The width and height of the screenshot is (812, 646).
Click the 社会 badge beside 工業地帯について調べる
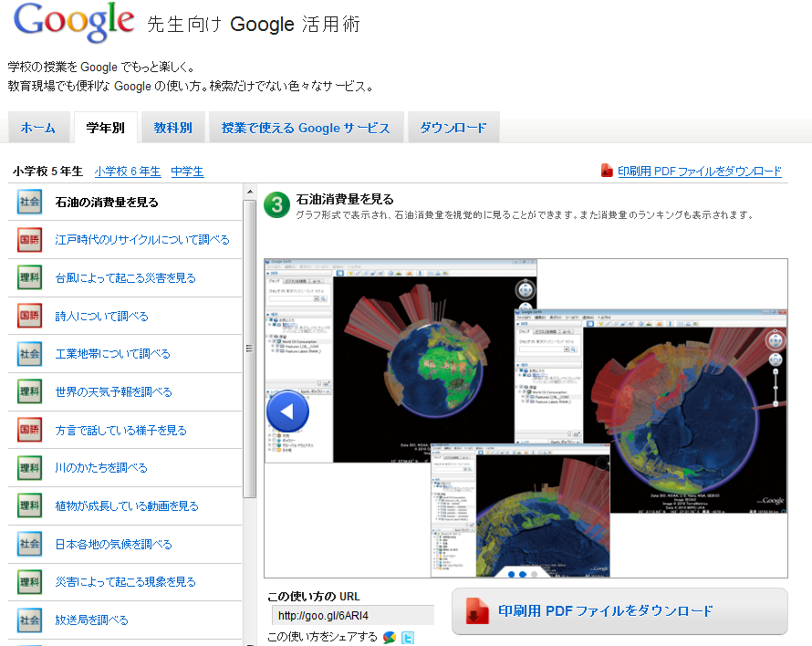pyautogui.click(x=29, y=354)
